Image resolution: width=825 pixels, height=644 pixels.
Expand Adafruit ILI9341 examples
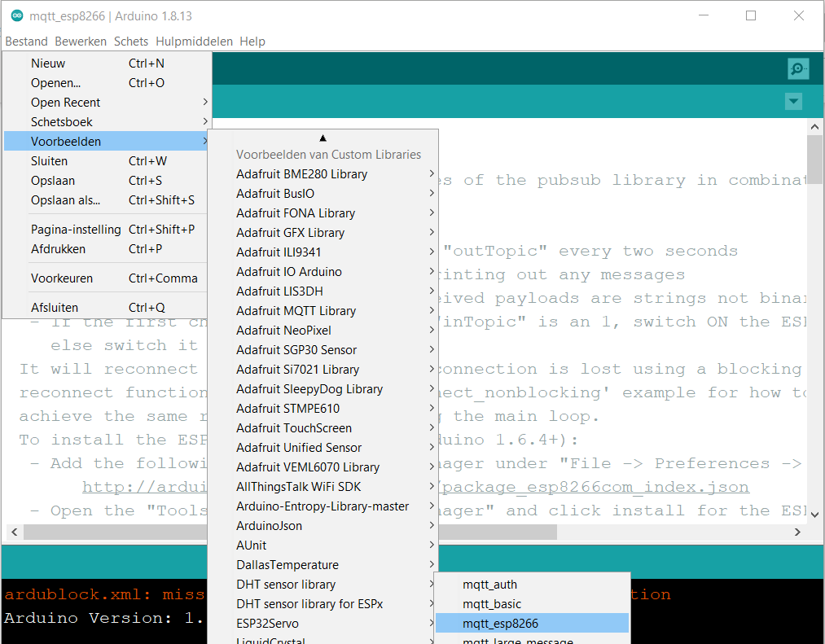tap(323, 252)
